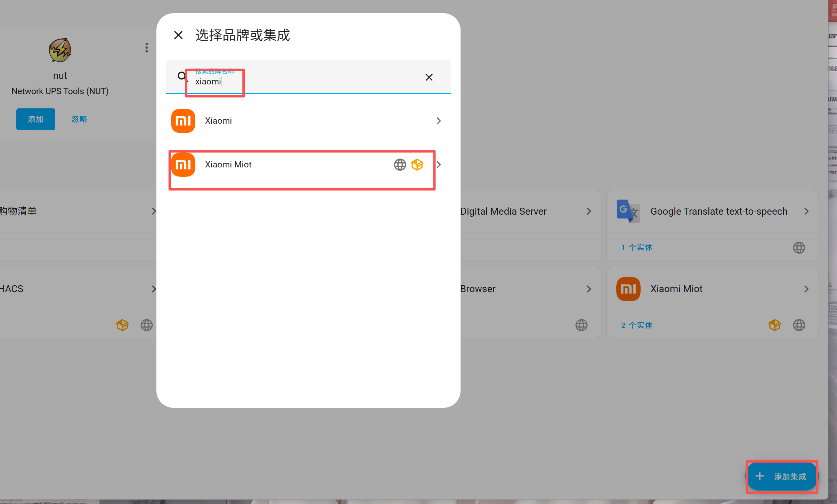Image resolution: width=837 pixels, height=504 pixels.
Task: Close the brand selection dialog
Action: [x=178, y=35]
